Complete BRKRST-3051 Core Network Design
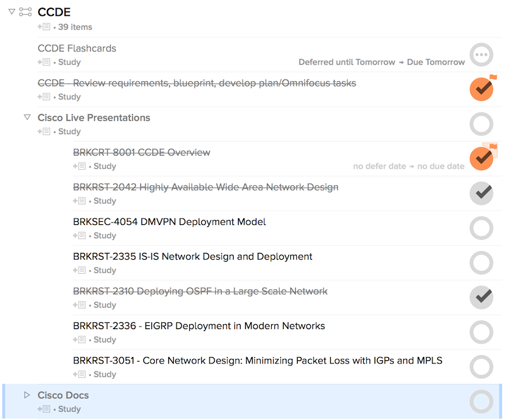 (481, 367)
